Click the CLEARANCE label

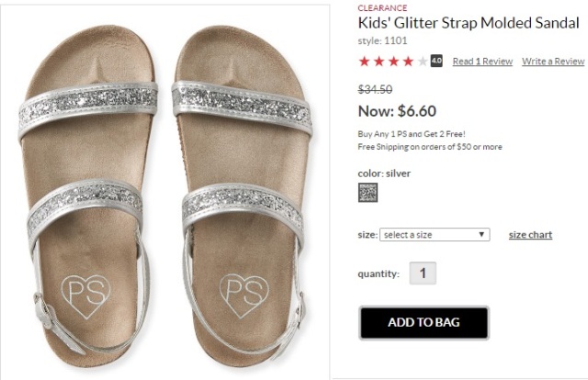(382, 8)
